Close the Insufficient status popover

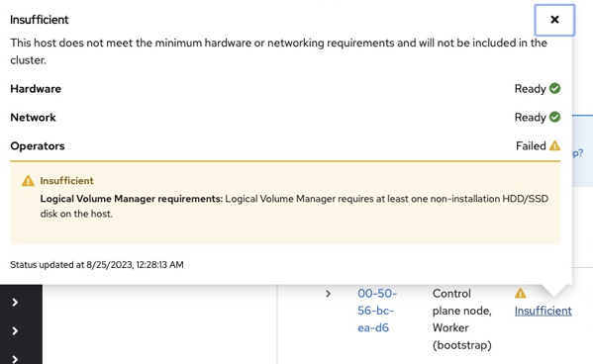[554, 20]
